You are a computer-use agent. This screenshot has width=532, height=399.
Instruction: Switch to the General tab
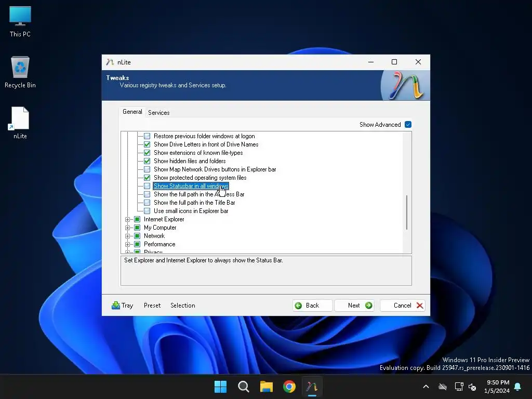132,112
